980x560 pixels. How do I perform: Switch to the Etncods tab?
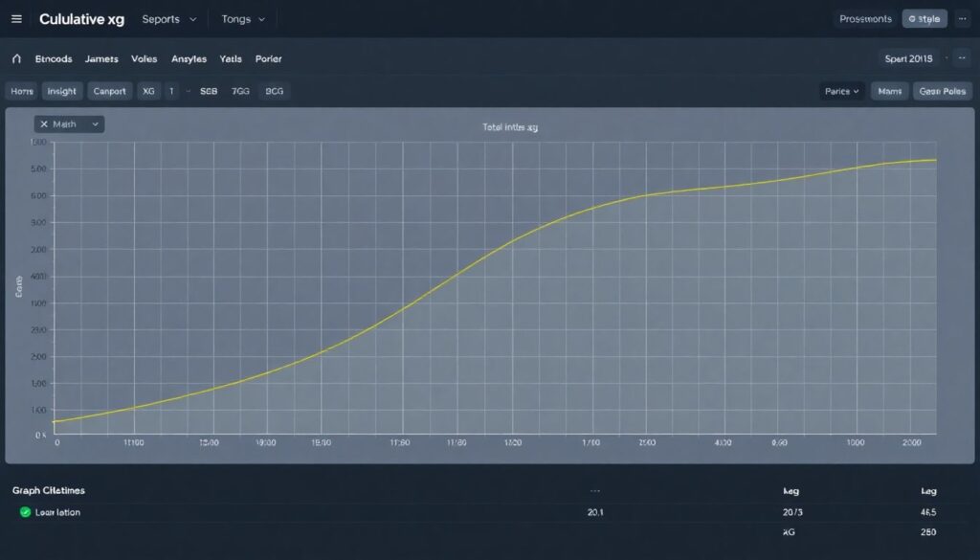coord(54,58)
